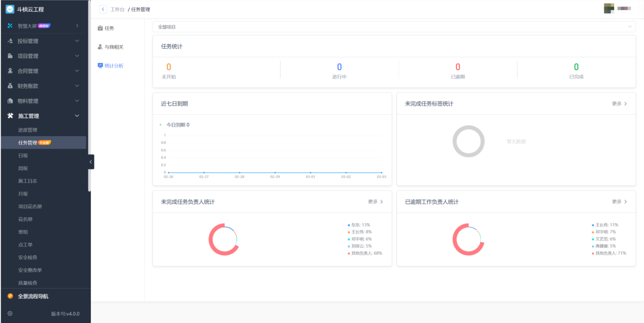The height and width of the screenshot is (323, 644).
Task: Click 更多 in 已逾期工作负责人统计 panel
Action: pos(619,202)
